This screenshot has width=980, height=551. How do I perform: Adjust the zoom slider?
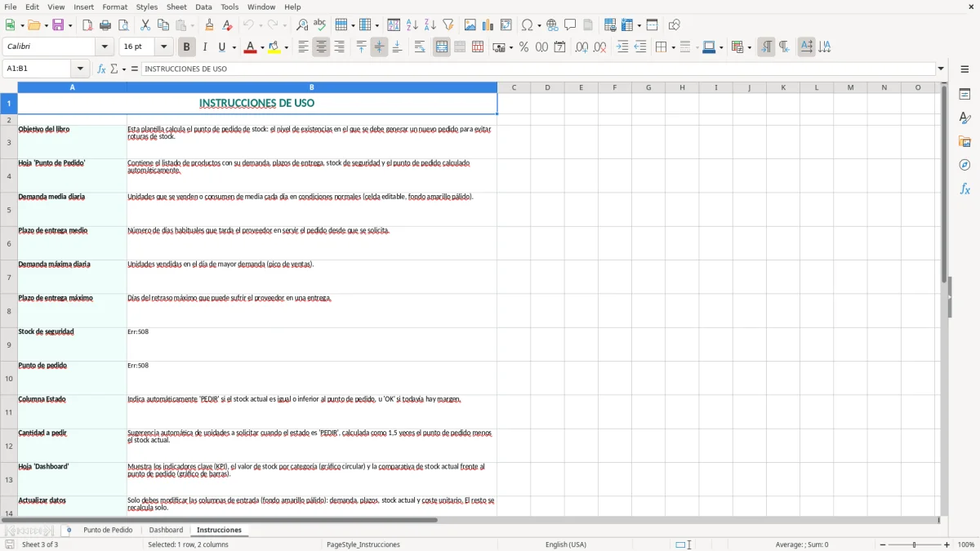pyautogui.click(x=915, y=544)
